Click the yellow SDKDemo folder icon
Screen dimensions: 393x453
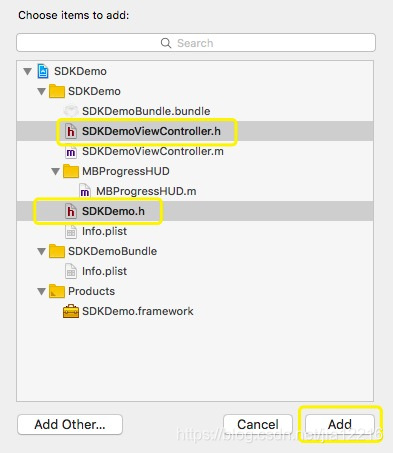click(57, 91)
